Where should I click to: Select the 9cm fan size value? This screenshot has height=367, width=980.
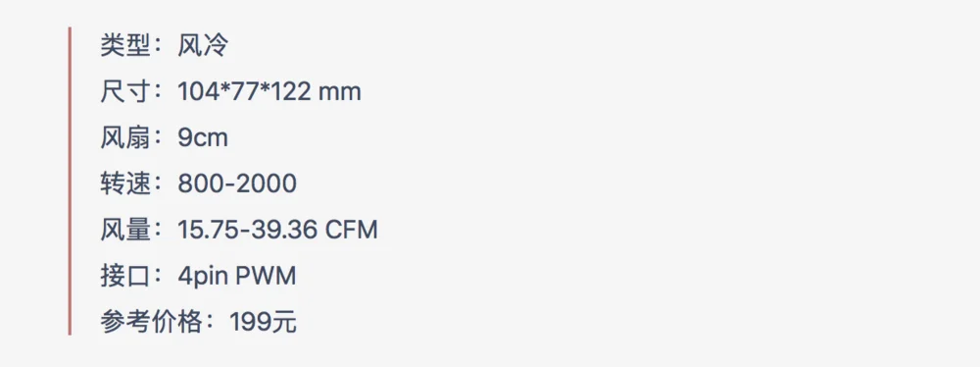coord(203,138)
